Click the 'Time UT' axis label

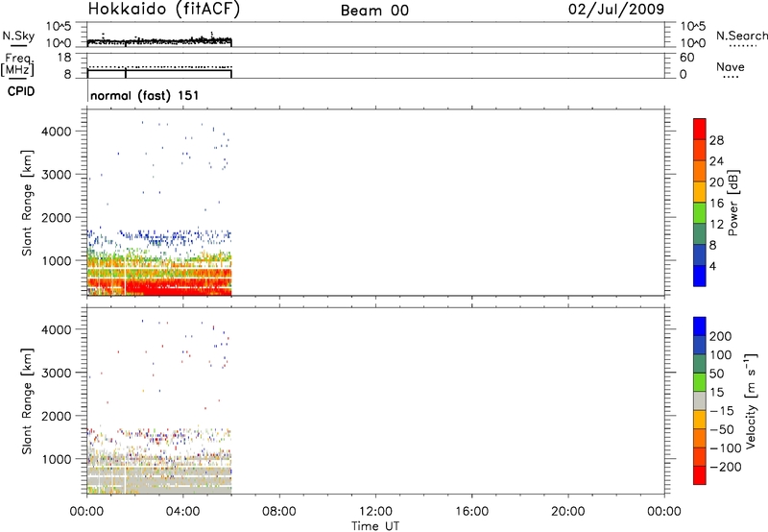coord(375,526)
